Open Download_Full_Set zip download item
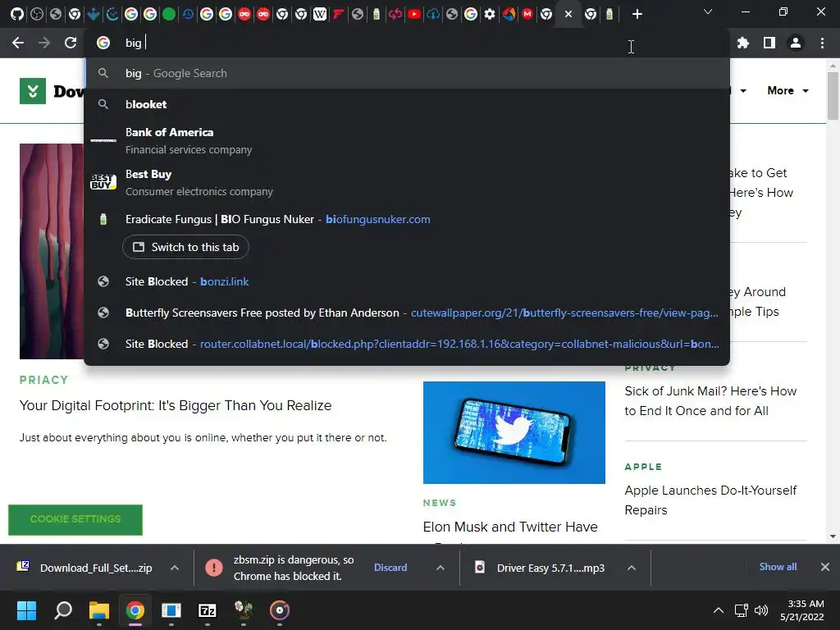Viewport: 840px width, 630px height. tap(85, 568)
